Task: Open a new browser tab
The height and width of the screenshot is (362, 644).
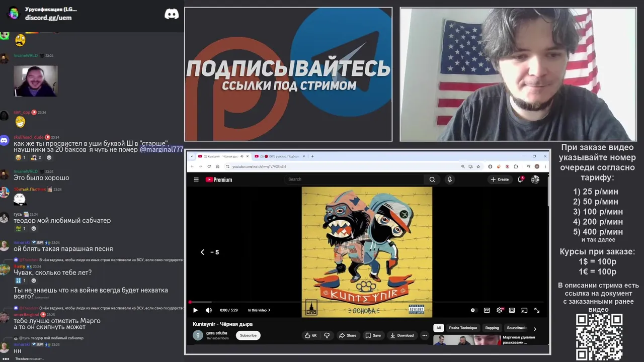Action: (x=312, y=156)
